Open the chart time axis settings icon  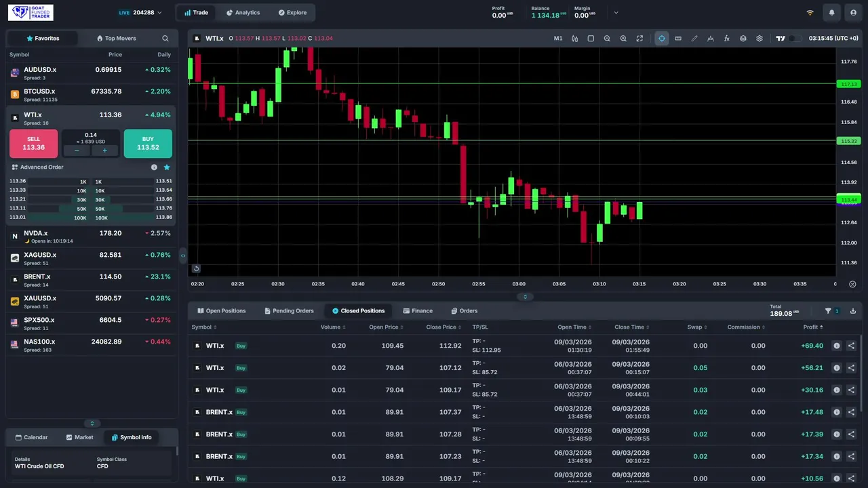pyautogui.click(x=852, y=284)
